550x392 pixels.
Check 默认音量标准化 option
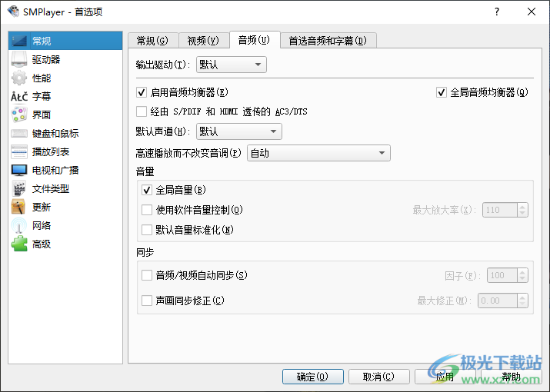coord(147,230)
